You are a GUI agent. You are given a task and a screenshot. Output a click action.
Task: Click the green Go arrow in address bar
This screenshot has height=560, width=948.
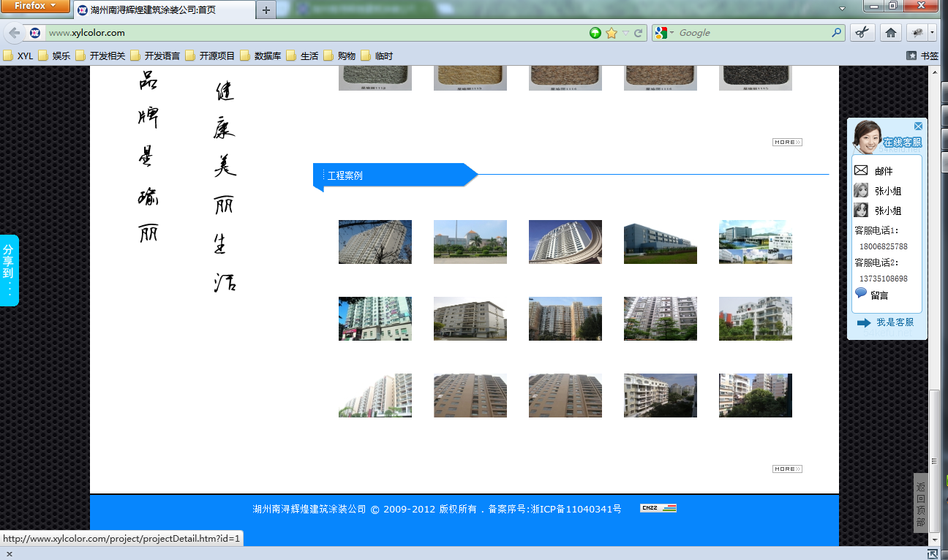(x=595, y=33)
